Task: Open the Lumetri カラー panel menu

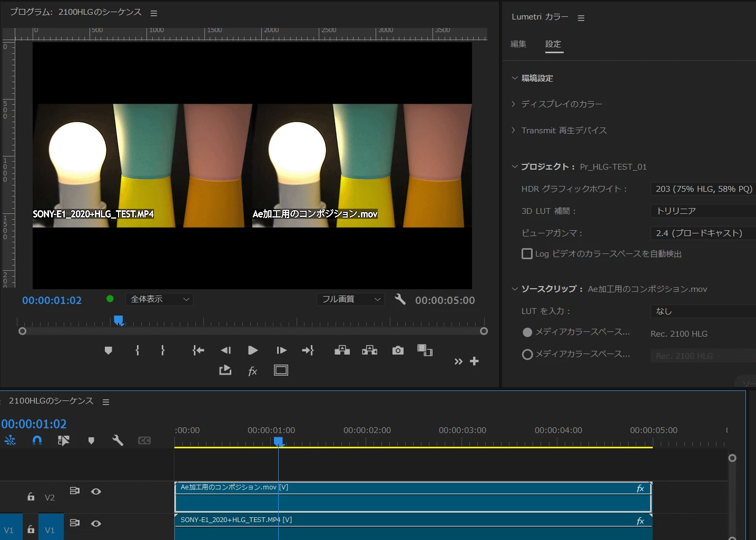Action: pyautogui.click(x=581, y=18)
